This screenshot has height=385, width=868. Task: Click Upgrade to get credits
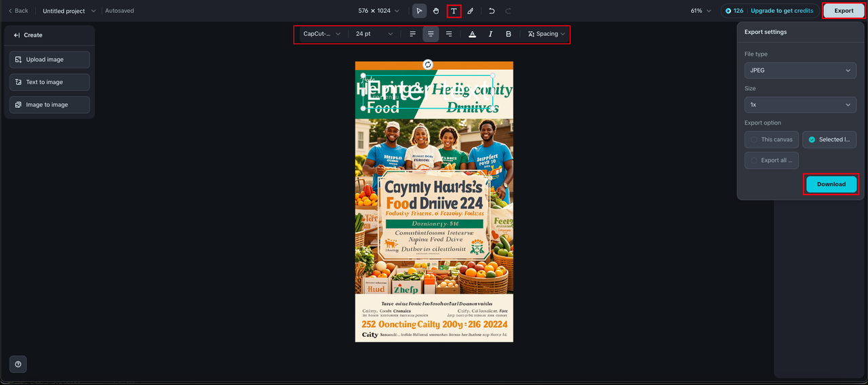[782, 11]
